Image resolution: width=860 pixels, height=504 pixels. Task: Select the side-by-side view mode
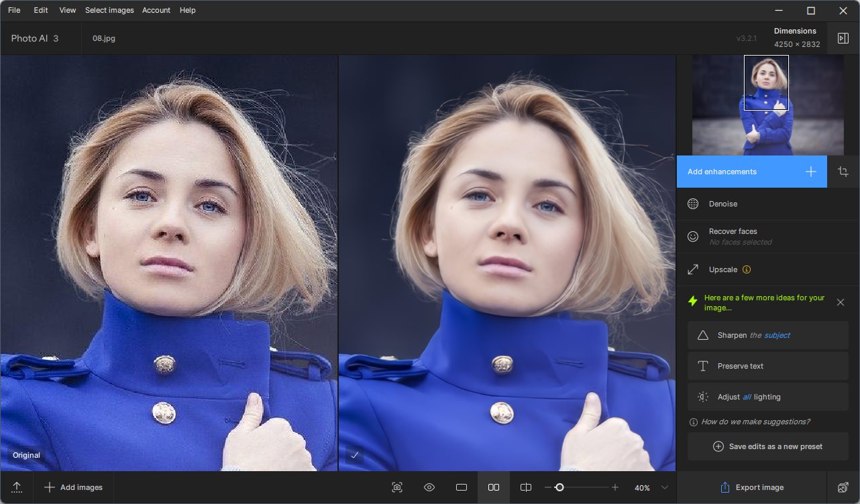(x=494, y=487)
